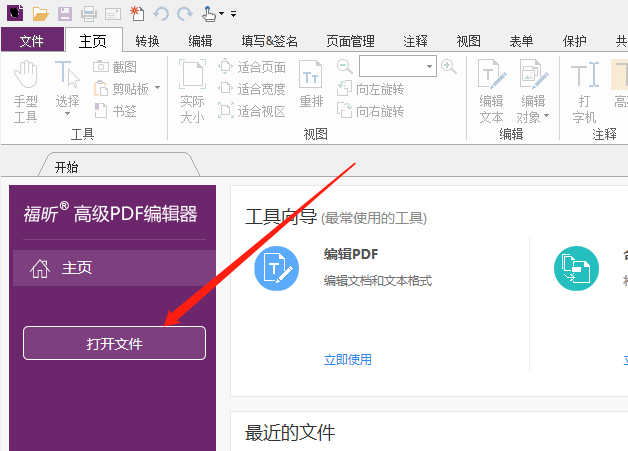Click the email envelope icon
Viewport: 628px width, 451px height.
click(113, 14)
